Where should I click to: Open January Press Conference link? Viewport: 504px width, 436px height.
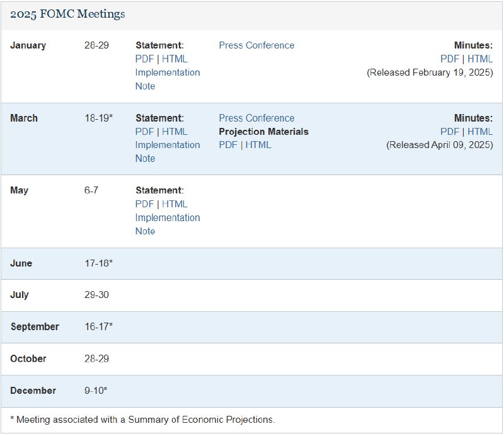point(256,45)
